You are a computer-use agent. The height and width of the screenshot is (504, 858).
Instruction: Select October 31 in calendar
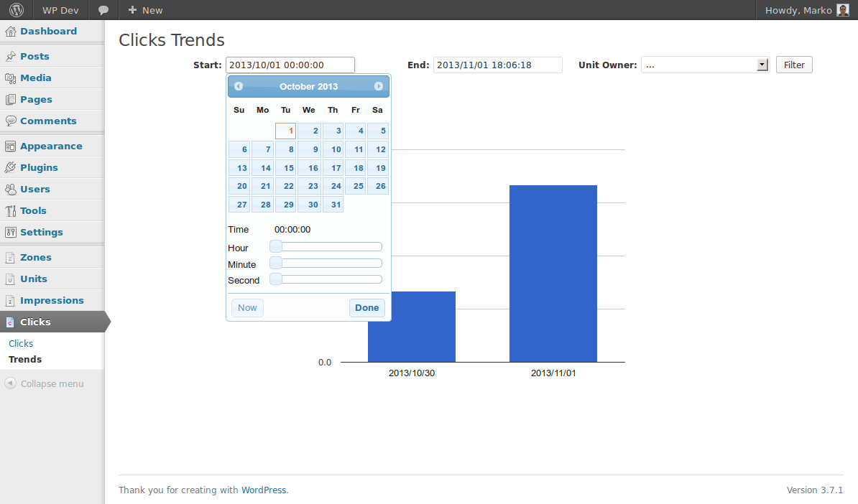(x=333, y=205)
